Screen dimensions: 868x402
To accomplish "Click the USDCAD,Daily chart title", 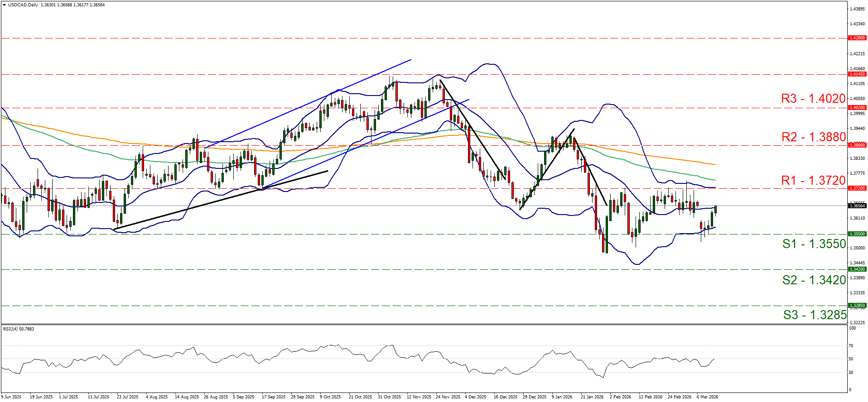I will [23, 5].
